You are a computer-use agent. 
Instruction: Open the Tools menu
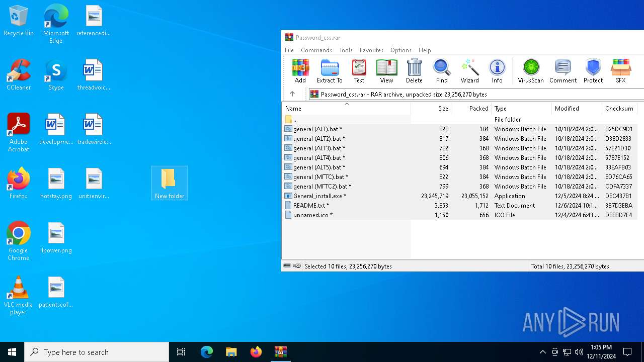click(x=346, y=50)
